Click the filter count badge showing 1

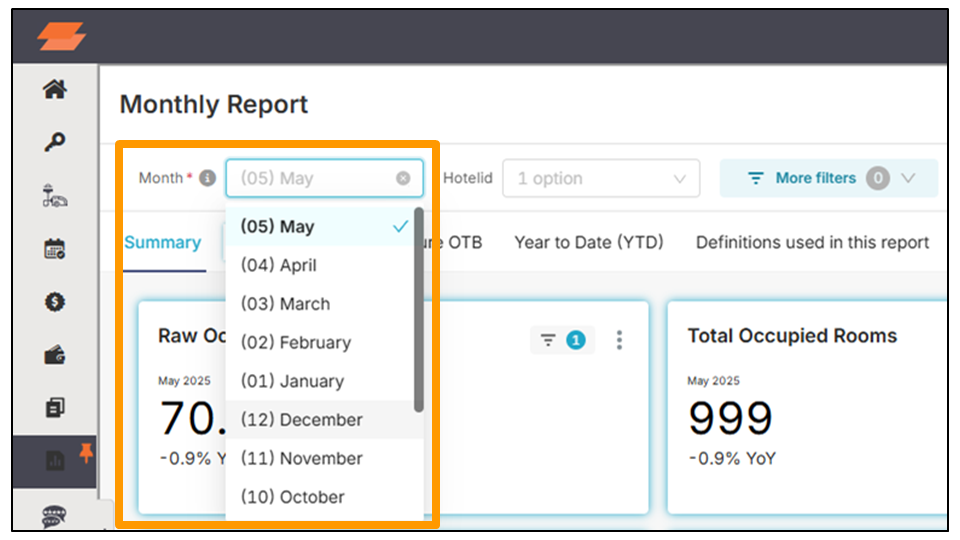click(x=576, y=340)
